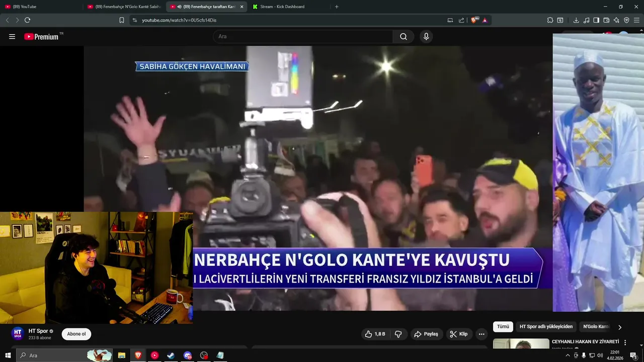Open the 'HT Spor' channel name link
Screen dimensions: 644x362
(38, 331)
